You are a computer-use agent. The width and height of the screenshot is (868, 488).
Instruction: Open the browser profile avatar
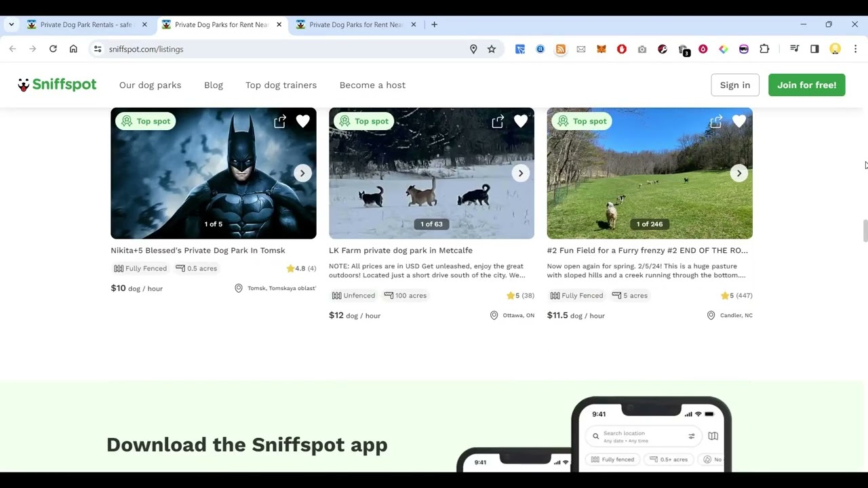835,49
